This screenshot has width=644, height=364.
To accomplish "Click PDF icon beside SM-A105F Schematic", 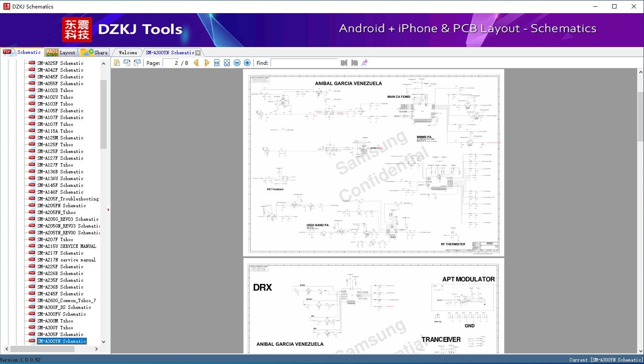I will point(32,111).
